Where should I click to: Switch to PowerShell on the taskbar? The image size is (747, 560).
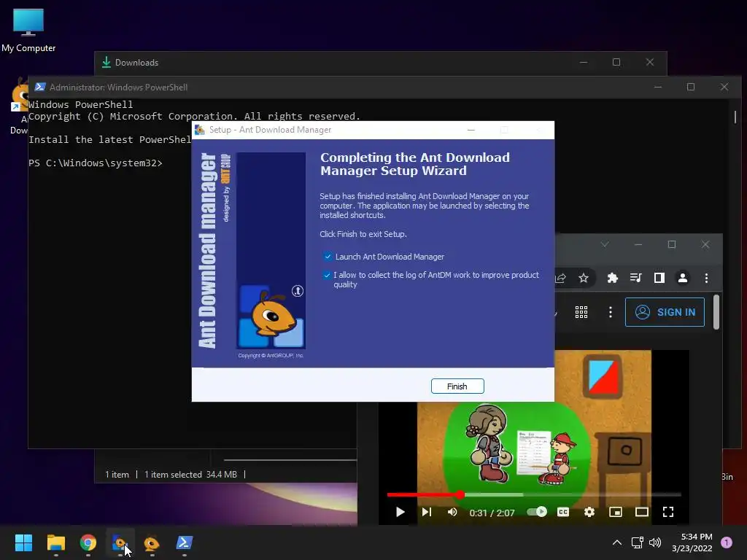(185, 542)
